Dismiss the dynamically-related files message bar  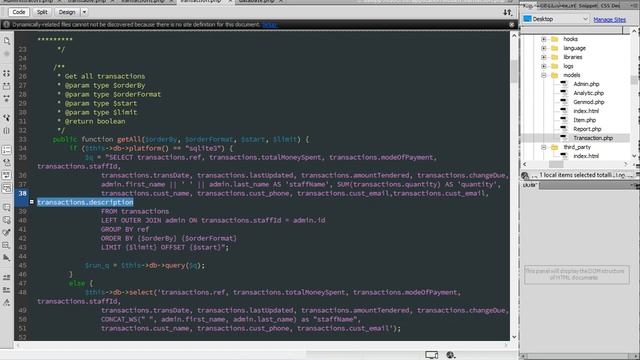[511, 24]
